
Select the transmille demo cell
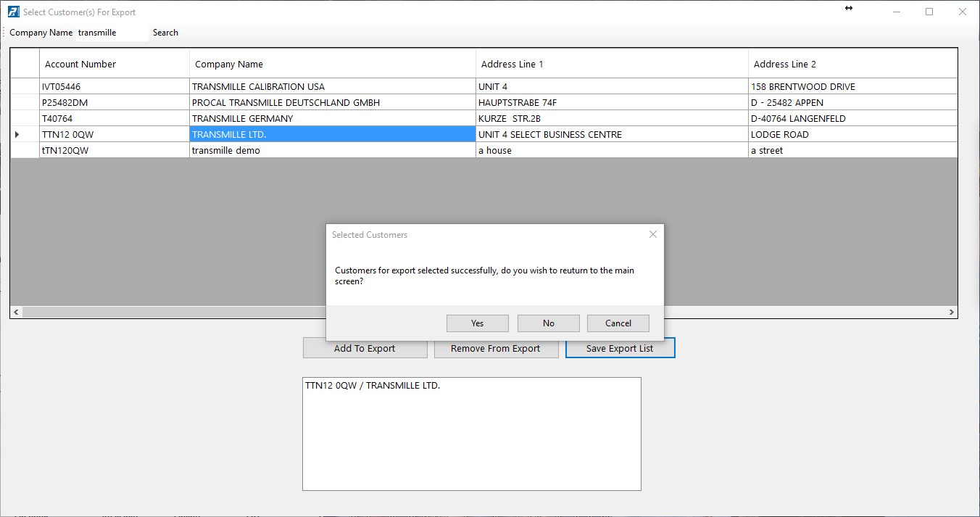(x=333, y=151)
